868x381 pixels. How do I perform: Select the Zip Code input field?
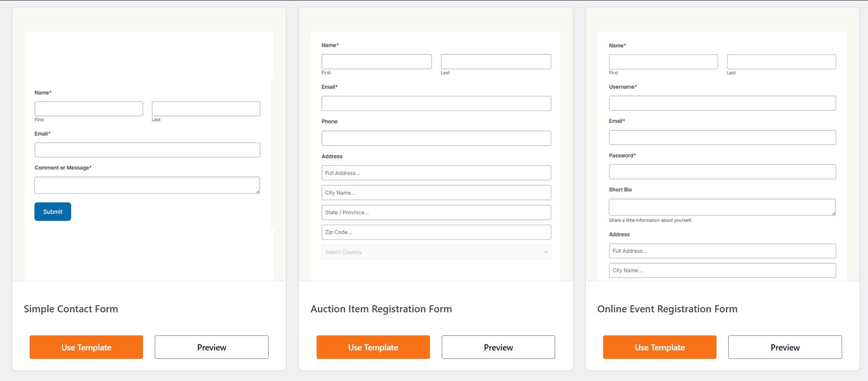[436, 232]
